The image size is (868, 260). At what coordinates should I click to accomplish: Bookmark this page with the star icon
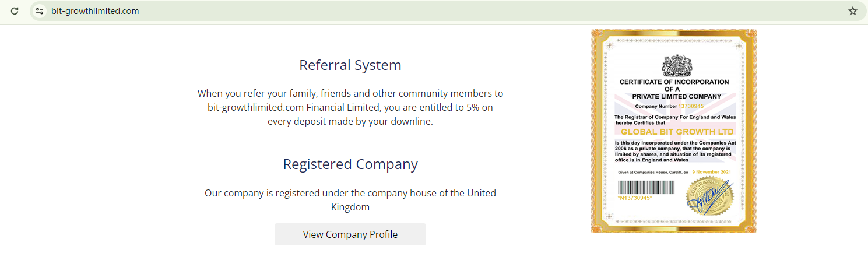pyautogui.click(x=853, y=11)
